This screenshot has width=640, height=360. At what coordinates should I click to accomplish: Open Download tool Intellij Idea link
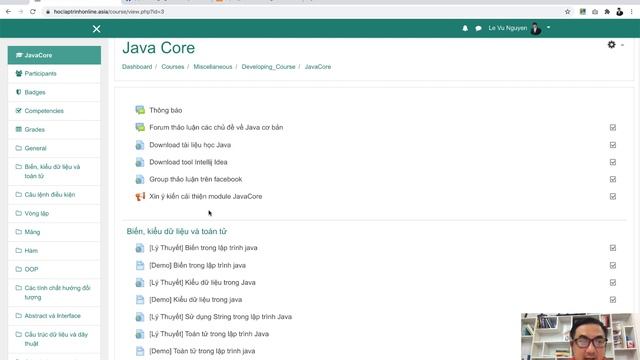click(x=188, y=162)
